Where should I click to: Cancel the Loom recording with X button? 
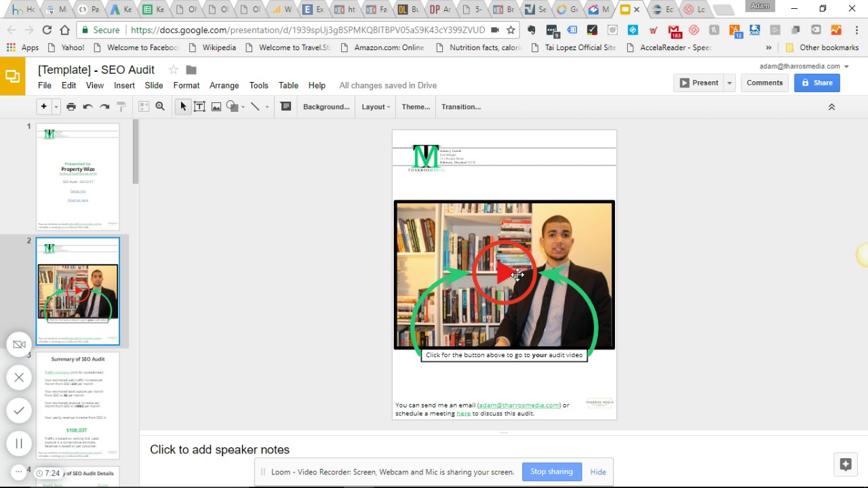pyautogui.click(x=19, y=378)
